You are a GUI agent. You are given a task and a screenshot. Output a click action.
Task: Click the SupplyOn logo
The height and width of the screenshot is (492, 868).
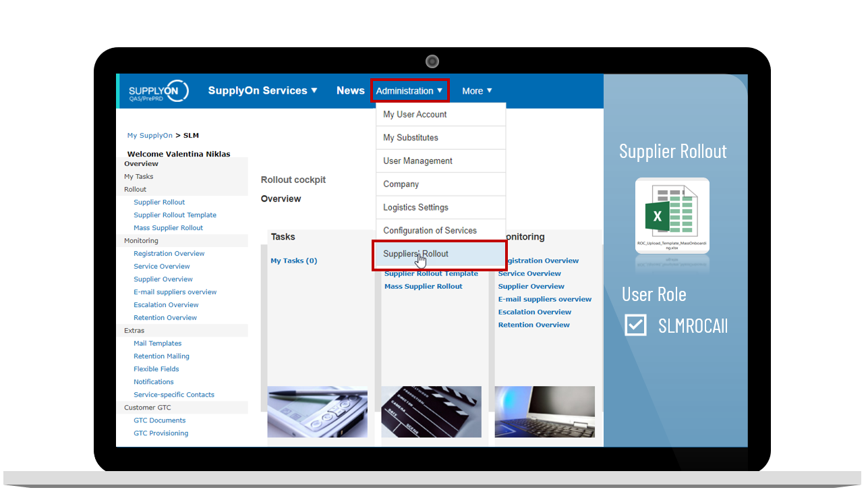click(x=158, y=91)
